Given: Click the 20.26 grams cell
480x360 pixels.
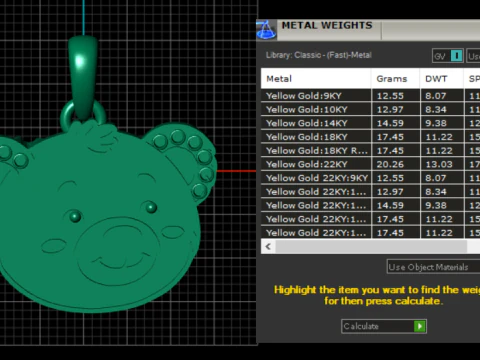Looking at the screenshot, I should [x=396, y=164].
